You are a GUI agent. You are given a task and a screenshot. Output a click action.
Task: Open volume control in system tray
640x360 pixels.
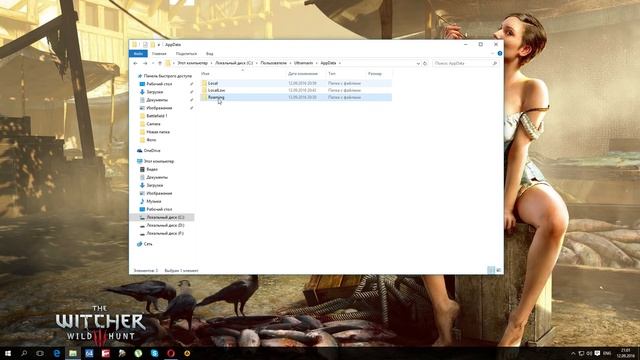tap(589, 353)
